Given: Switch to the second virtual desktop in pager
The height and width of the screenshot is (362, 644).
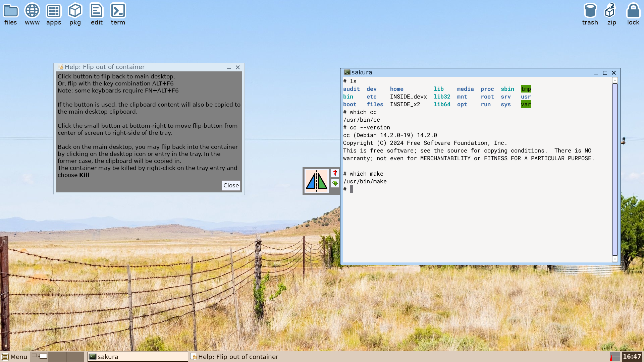Looking at the screenshot, I should (57, 357).
